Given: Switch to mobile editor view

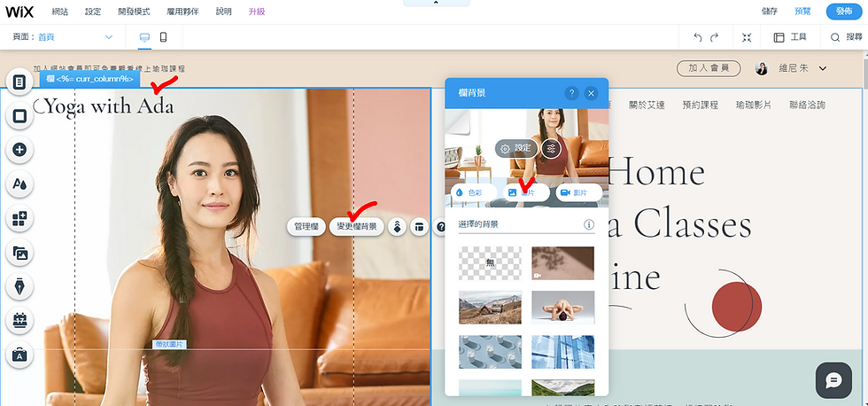Looking at the screenshot, I should [163, 37].
